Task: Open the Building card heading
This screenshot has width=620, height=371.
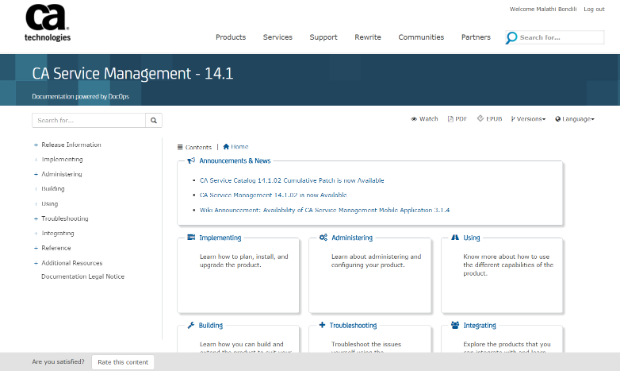Action: (x=211, y=325)
